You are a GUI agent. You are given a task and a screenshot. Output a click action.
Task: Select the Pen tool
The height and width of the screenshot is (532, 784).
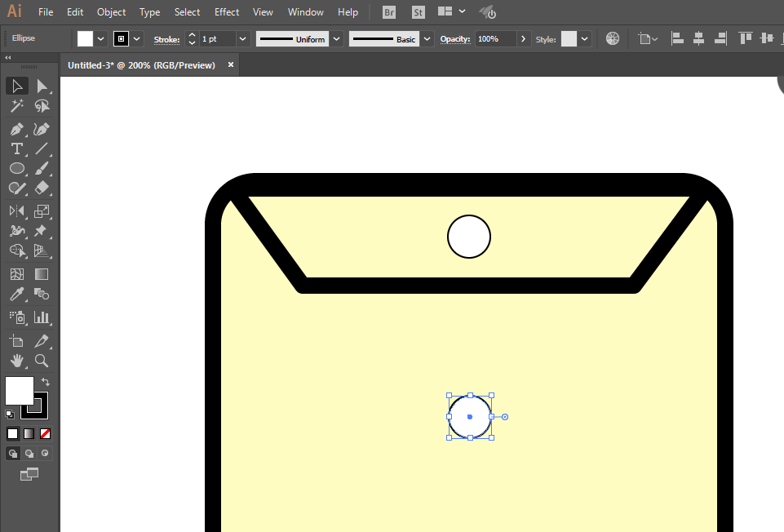click(17, 129)
